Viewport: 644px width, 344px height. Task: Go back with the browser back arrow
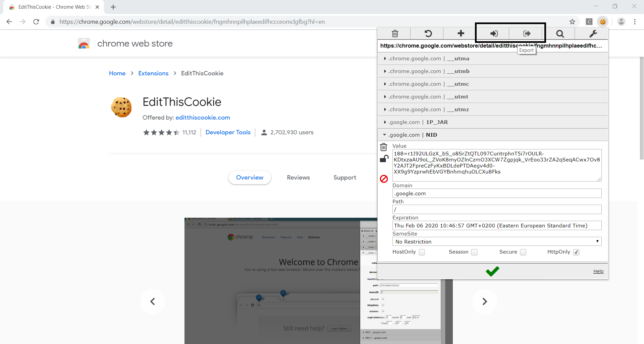click(9, 22)
